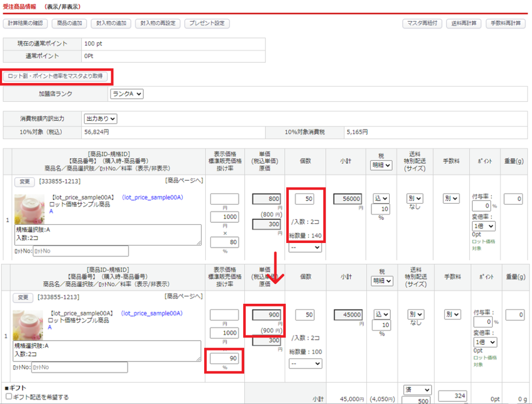This screenshot has height=404, width=532.
Task: Click 手数料再計算 to recalculate fees
Action: (505, 23)
